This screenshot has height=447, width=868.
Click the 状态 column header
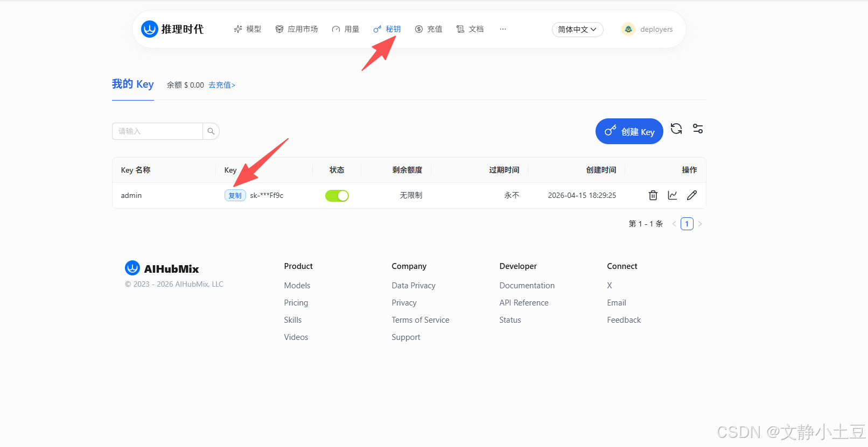click(x=337, y=170)
